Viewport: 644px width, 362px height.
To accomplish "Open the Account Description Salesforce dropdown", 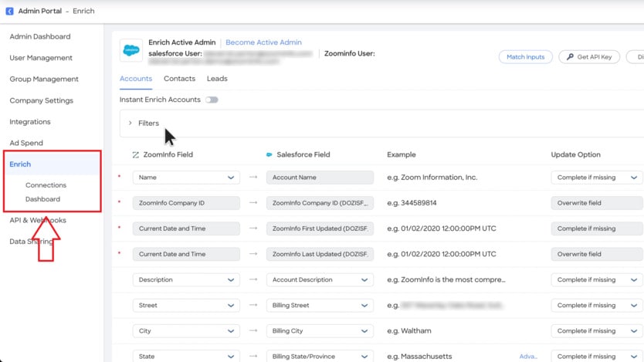I will coord(320,279).
